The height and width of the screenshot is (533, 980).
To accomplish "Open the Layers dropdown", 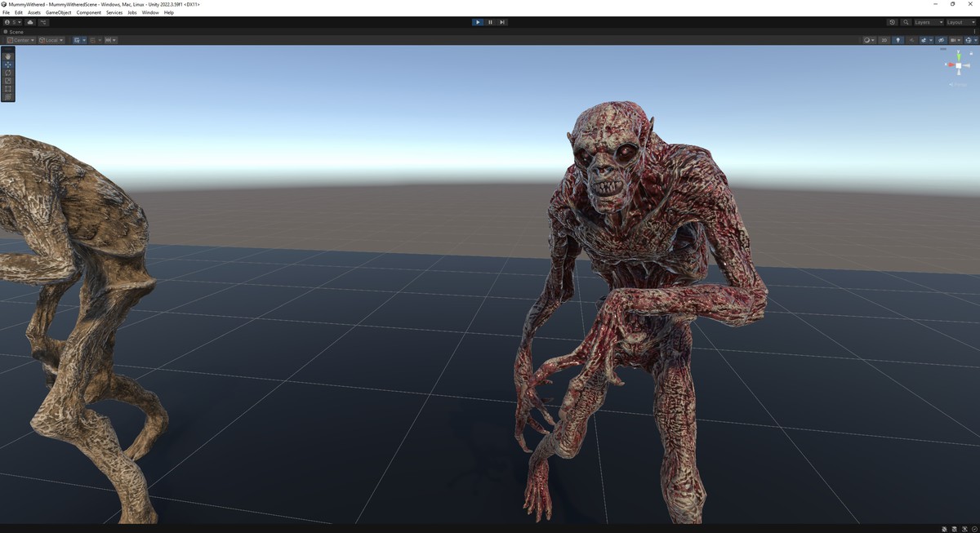I will click(928, 22).
